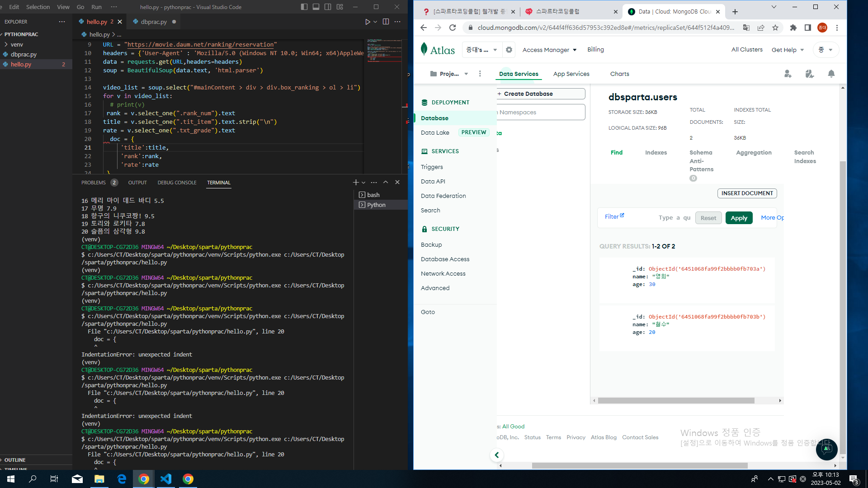Click the Apply filter button
The height and width of the screenshot is (488, 868).
[739, 218]
